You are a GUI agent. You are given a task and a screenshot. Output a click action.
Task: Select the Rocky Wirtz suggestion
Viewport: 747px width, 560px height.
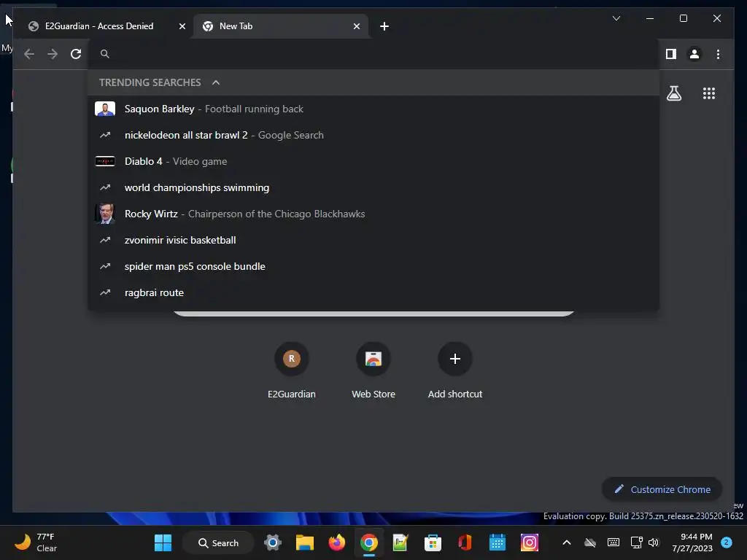pyautogui.click(x=373, y=214)
